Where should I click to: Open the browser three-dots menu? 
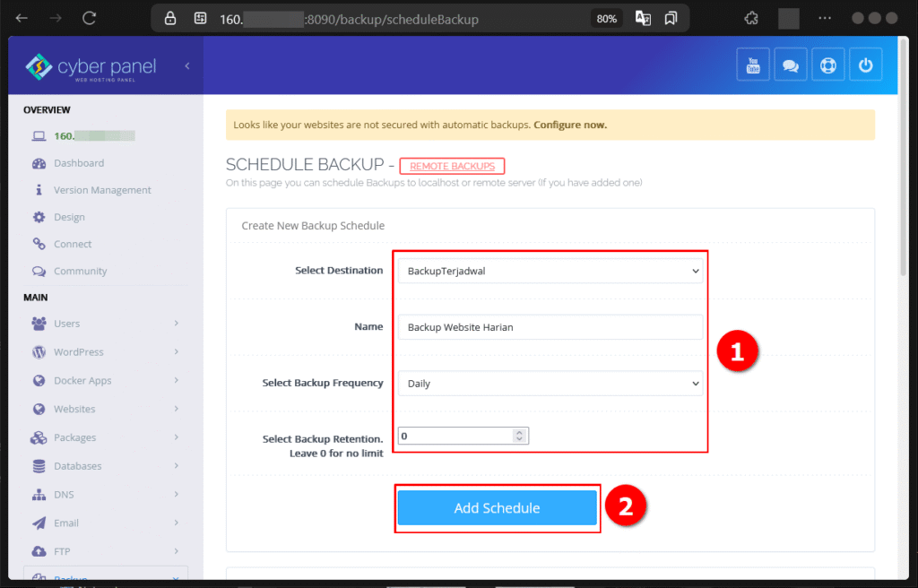tap(825, 19)
